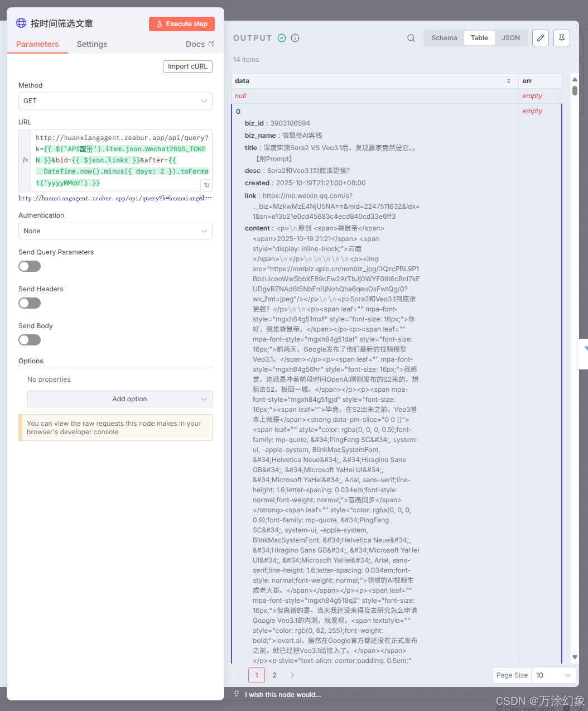588x711 pixels.
Task: Open the Add option dropdown
Action: [x=120, y=399]
